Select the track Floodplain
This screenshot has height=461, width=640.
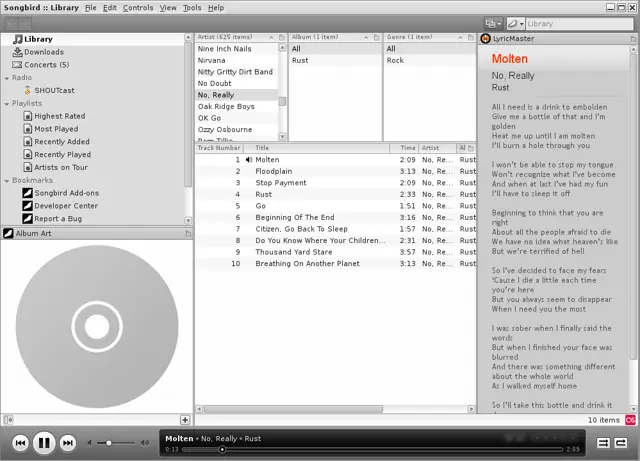[x=336, y=171]
